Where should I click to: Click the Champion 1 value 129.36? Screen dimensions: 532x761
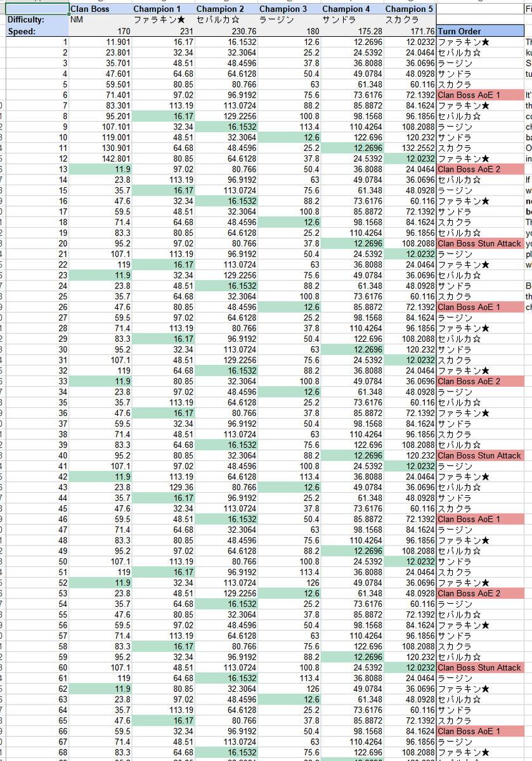coord(164,487)
